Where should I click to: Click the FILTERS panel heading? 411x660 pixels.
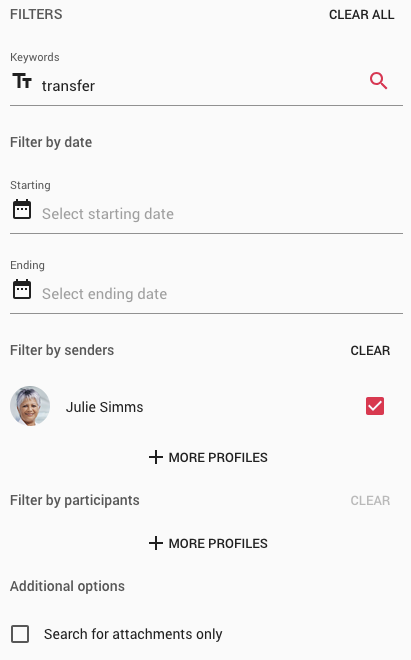pyautogui.click(x=36, y=14)
